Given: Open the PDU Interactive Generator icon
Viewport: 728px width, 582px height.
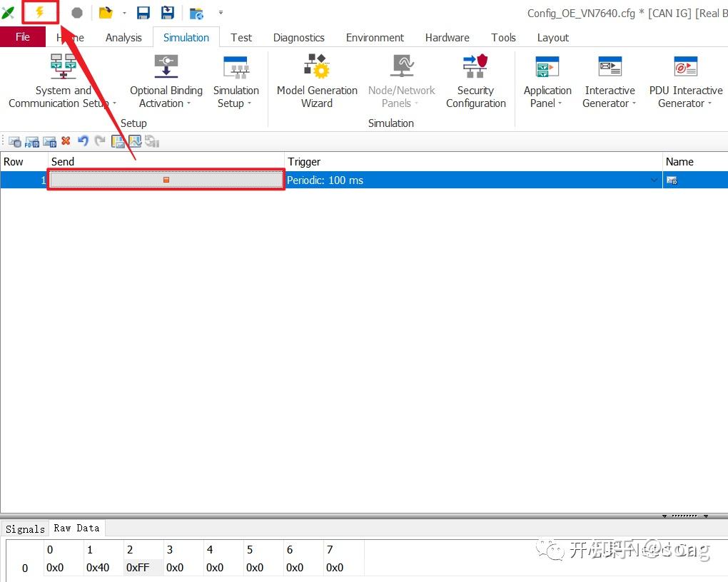Looking at the screenshot, I should pos(686,66).
